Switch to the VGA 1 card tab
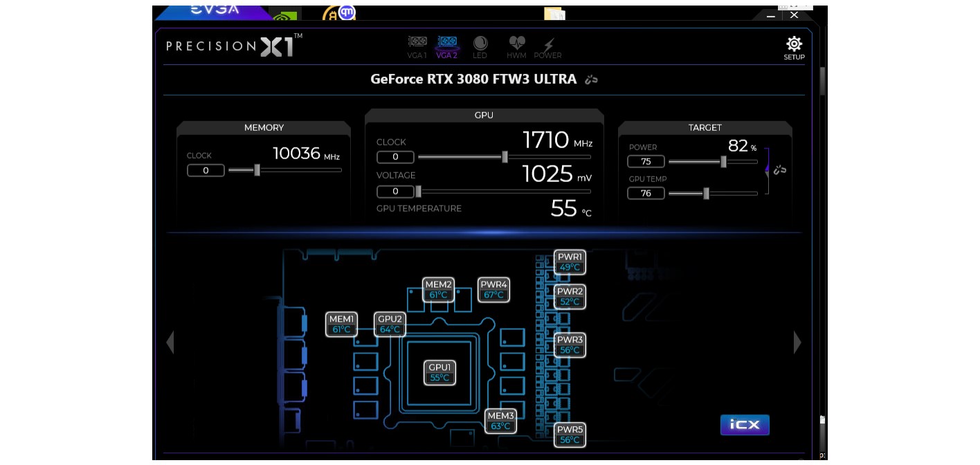The image size is (980, 465). point(417,47)
